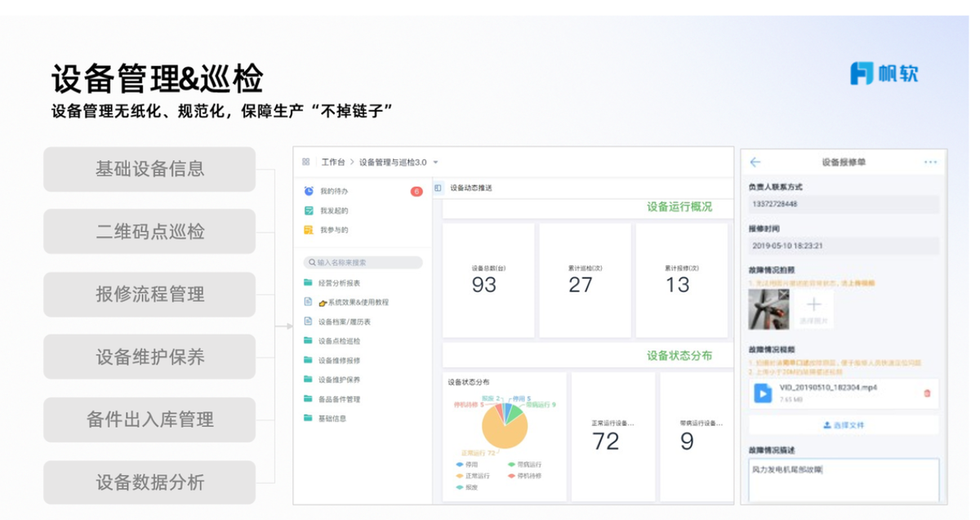The width and height of the screenshot is (980, 520).
Task: Open the 我的待办 entry
Action: click(x=334, y=191)
